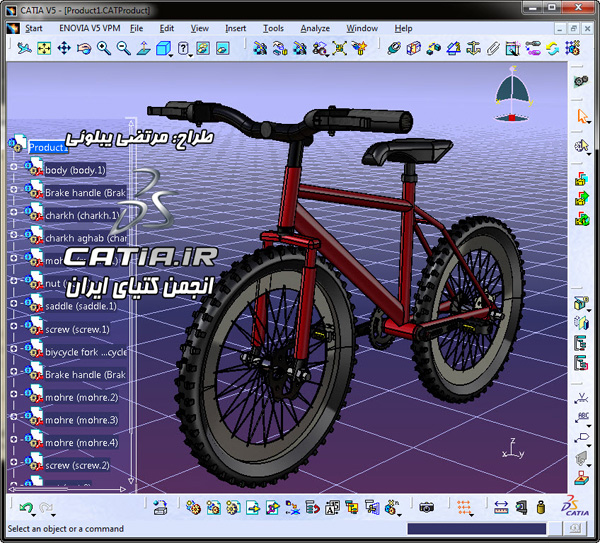Image resolution: width=600 pixels, height=543 pixels.
Task: Select the Fix Together paperclip icon
Action: [493, 49]
